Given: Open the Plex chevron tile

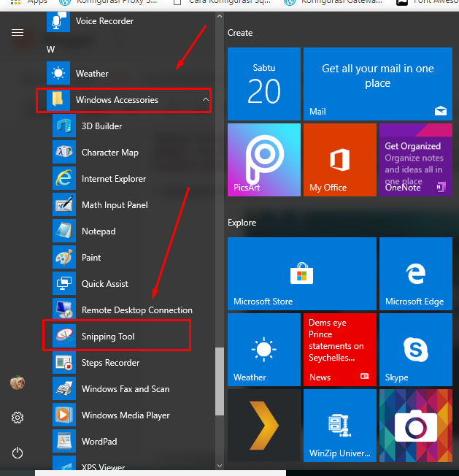Looking at the screenshot, I should click(264, 426).
